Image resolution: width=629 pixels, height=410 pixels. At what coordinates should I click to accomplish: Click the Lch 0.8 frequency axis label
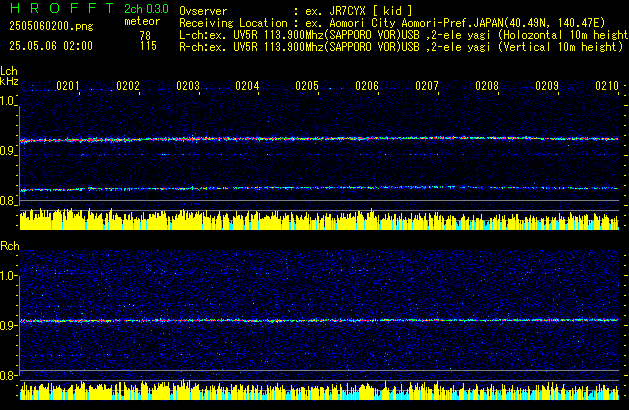click(7, 201)
